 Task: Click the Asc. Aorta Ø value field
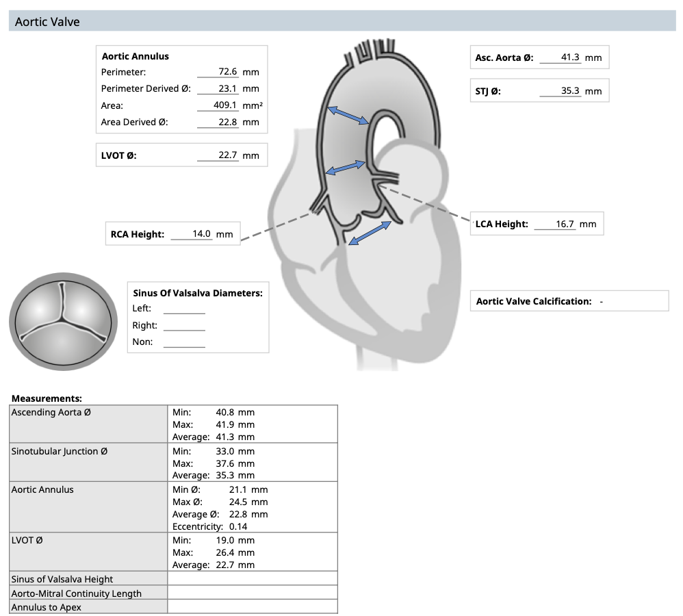pyautogui.click(x=560, y=58)
